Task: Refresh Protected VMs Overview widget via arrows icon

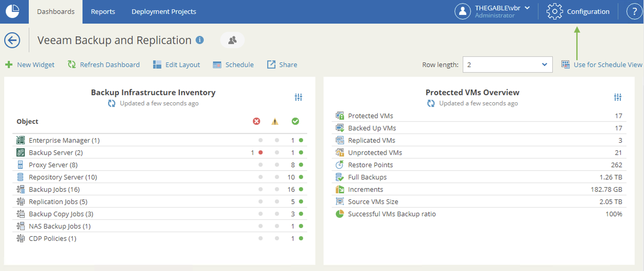Action: [x=431, y=103]
